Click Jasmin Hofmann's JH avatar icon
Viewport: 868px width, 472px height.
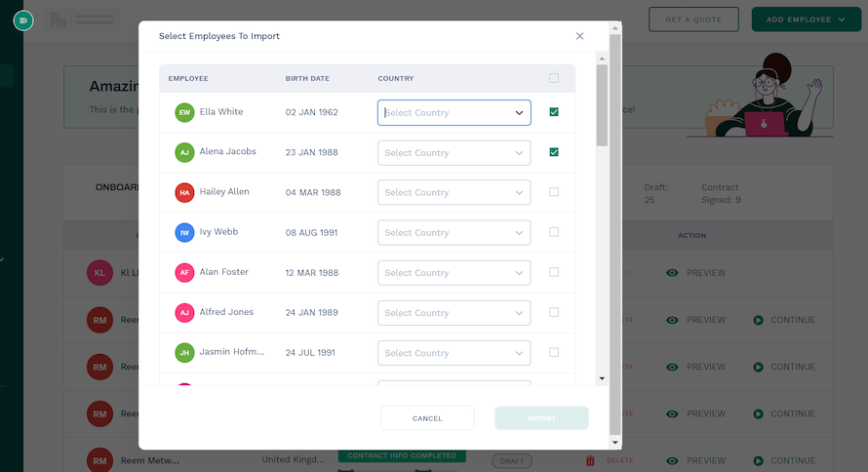pos(184,352)
